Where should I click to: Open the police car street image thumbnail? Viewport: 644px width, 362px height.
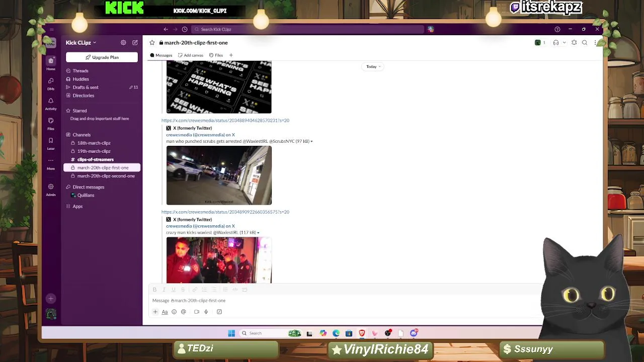tap(219, 175)
